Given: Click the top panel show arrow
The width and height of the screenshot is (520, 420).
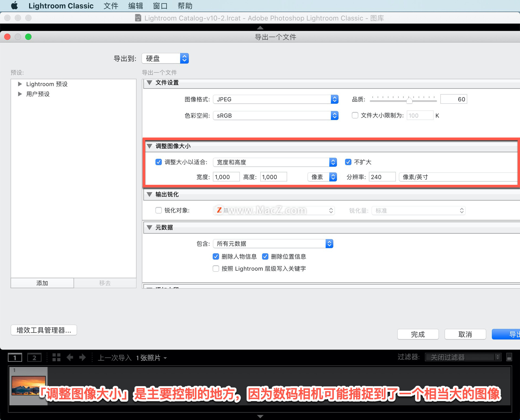Looking at the screenshot, I should point(260,28).
